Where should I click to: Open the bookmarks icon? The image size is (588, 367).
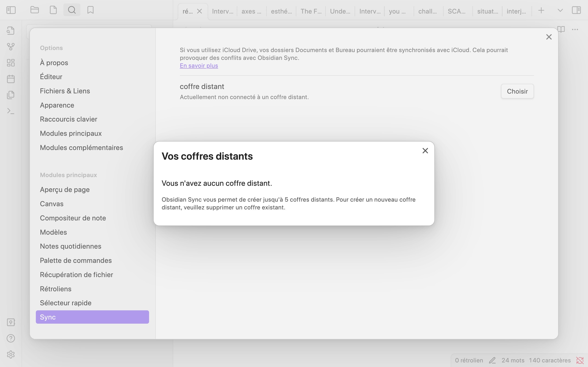[x=90, y=10]
